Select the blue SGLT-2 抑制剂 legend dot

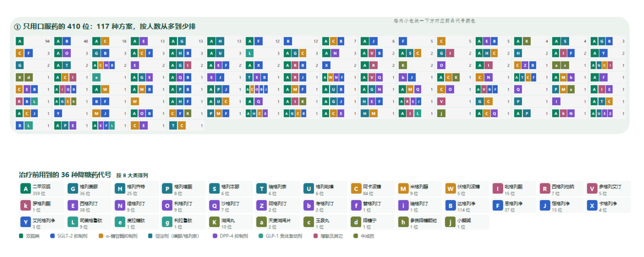(x=52, y=236)
